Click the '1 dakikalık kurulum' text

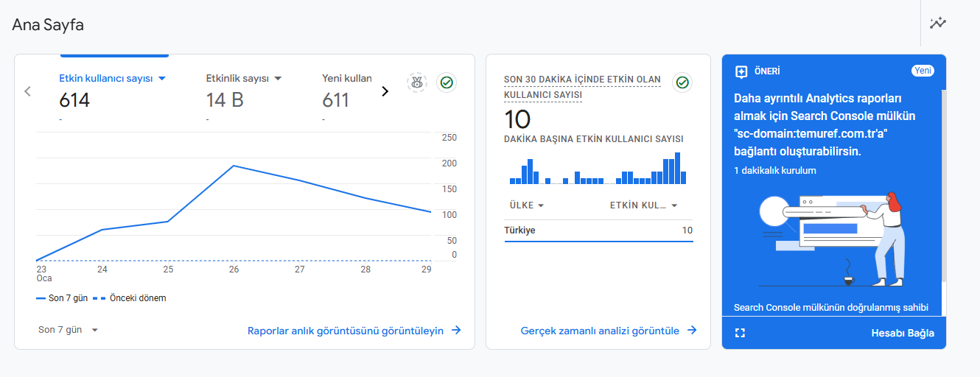775,170
